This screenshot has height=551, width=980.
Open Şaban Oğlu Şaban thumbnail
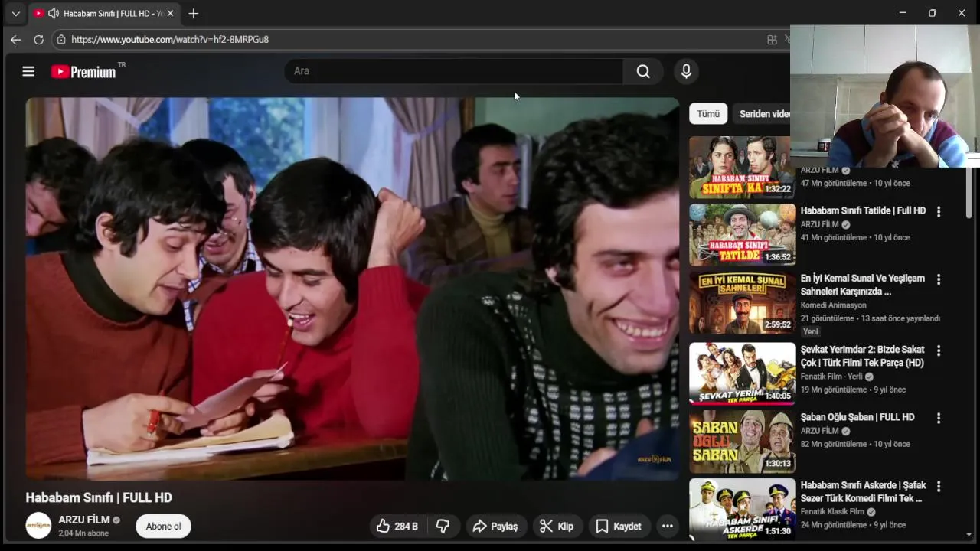(742, 442)
